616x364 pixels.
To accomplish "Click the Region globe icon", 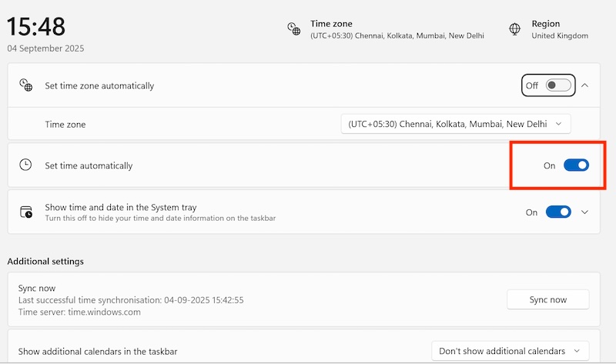I will (x=515, y=29).
